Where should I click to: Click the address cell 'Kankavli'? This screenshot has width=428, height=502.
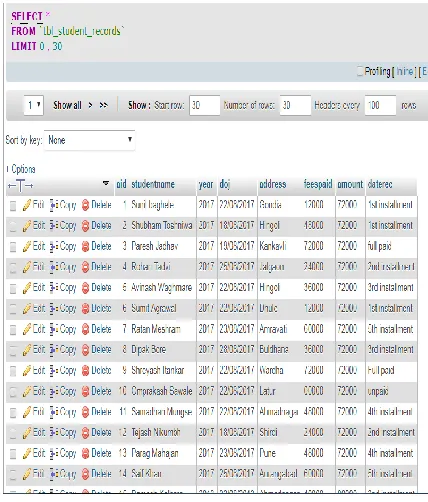(273, 246)
